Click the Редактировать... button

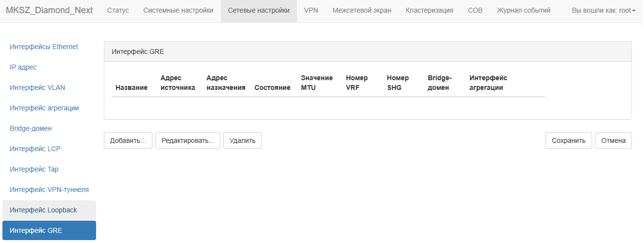(188, 140)
